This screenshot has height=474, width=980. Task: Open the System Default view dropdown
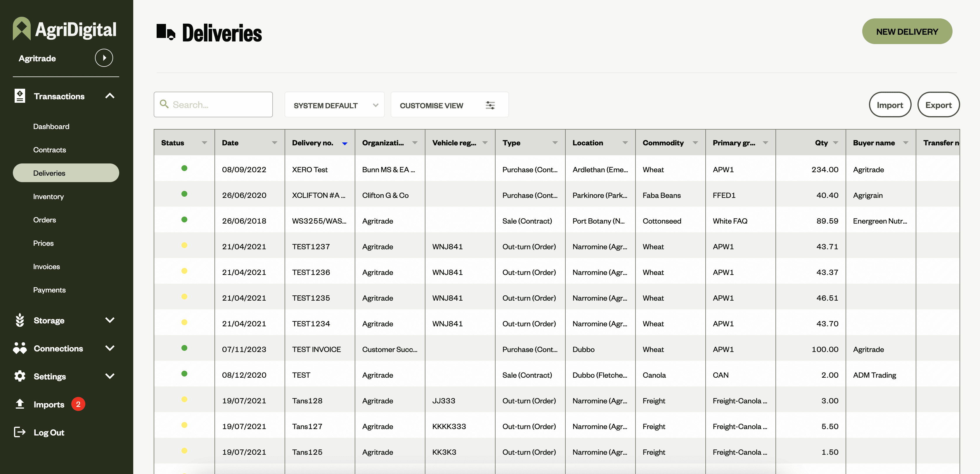334,105
